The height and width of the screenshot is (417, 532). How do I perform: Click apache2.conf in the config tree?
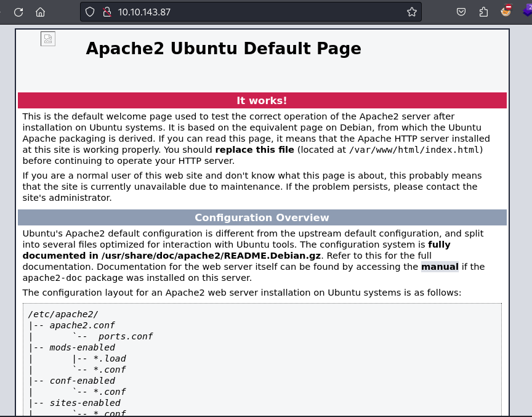pyautogui.click(x=82, y=325)
